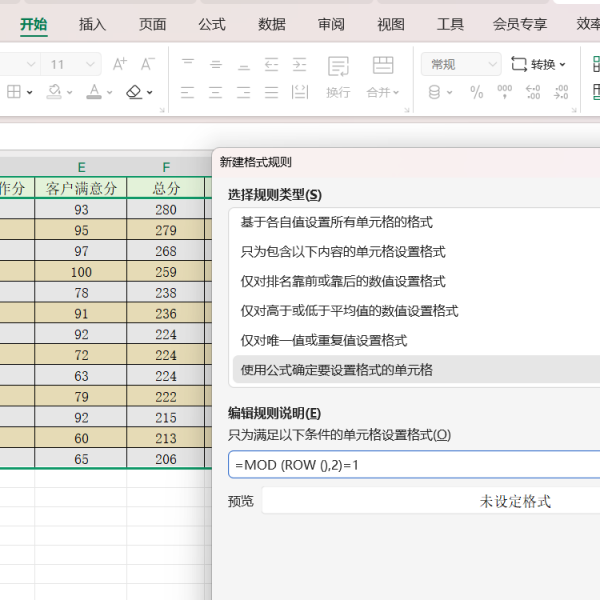Click the merge cells (合并) icon

[x=383, y=67]
